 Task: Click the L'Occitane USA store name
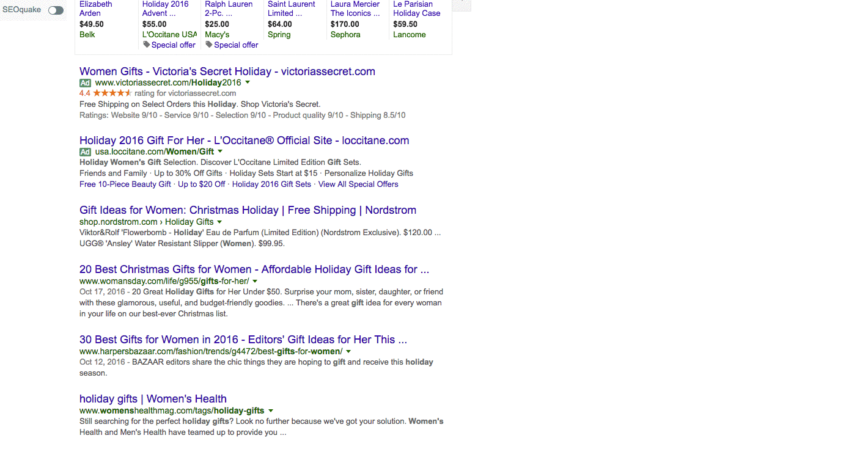(169, 34)
